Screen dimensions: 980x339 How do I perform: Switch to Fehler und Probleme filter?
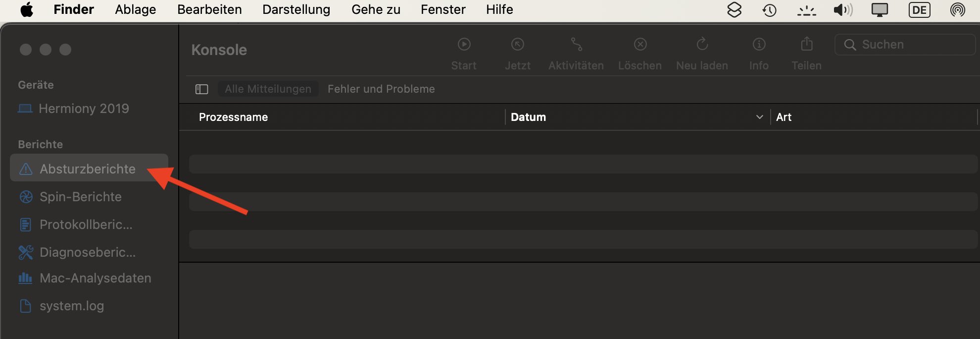point(381,89)
